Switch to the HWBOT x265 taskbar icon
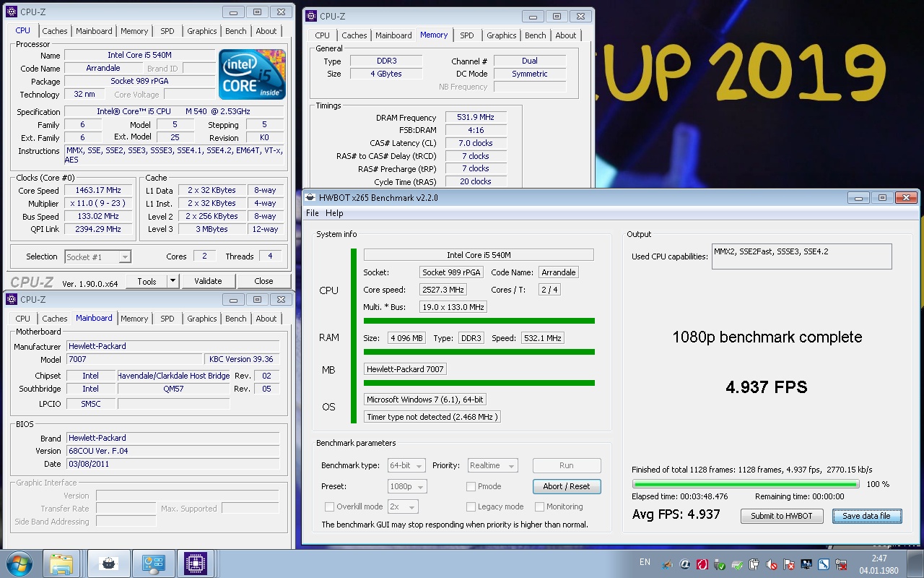This screenshot has width=924, height=578. click(108, 564)
